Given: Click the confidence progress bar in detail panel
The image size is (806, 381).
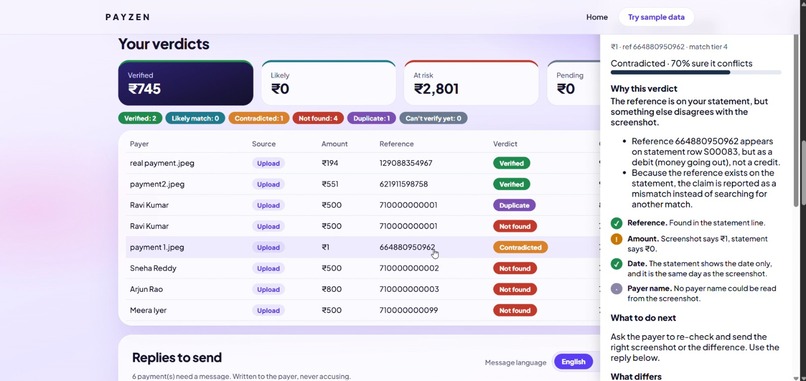Looking at the screenshot, I should tap(695, 72).
